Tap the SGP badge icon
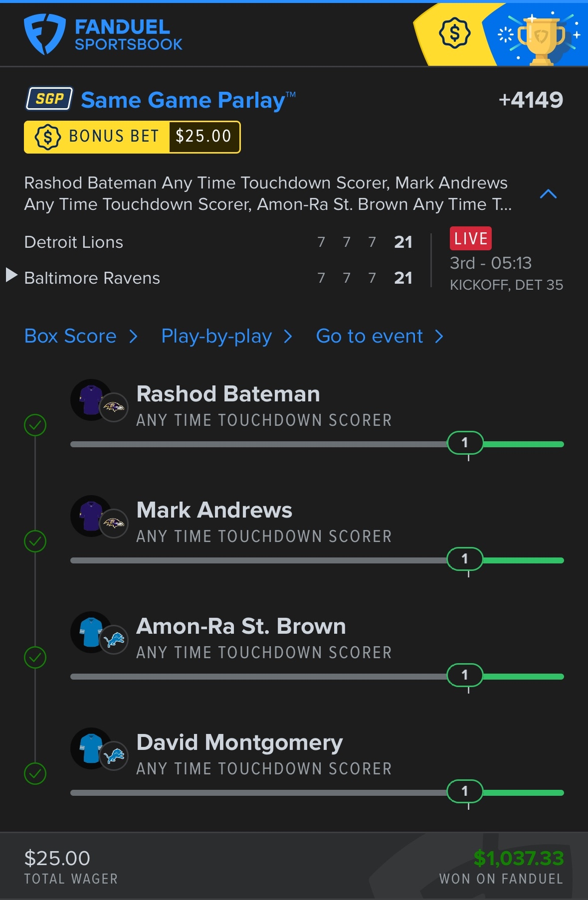The height and width of the screenshot is (900, 588). tap(49, 99)
